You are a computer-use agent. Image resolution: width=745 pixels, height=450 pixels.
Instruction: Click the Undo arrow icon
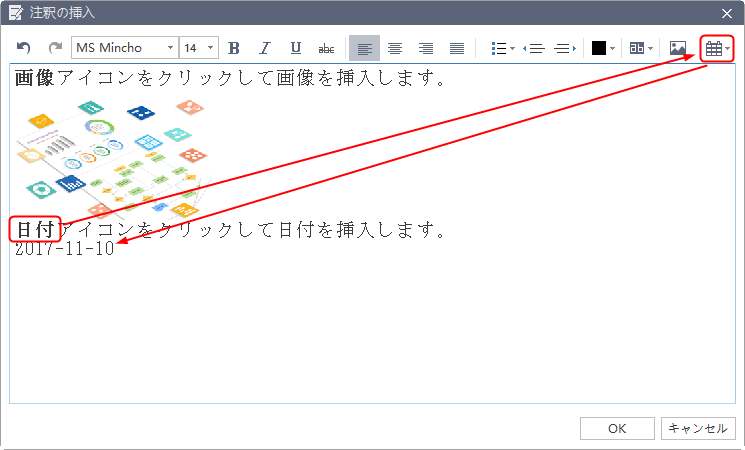(23, 48)
